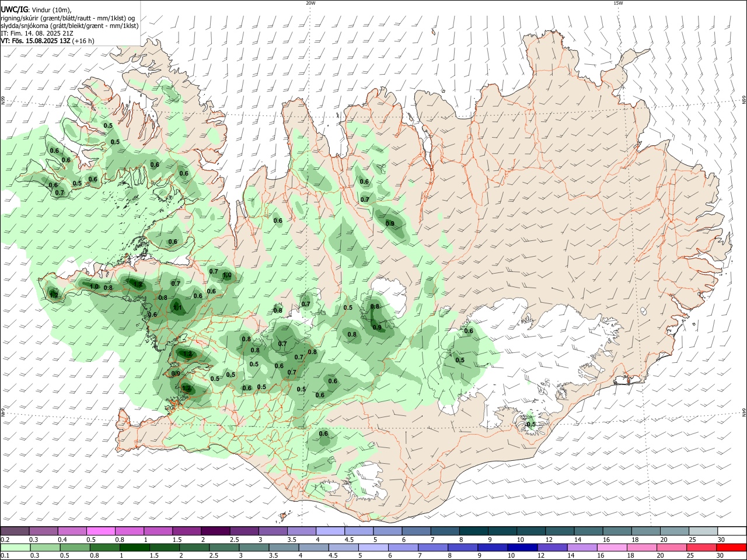Pick the 1 darkest green swatch in the lower legend
This screenshot has width=747, height=560.
(x=134, y=547)
